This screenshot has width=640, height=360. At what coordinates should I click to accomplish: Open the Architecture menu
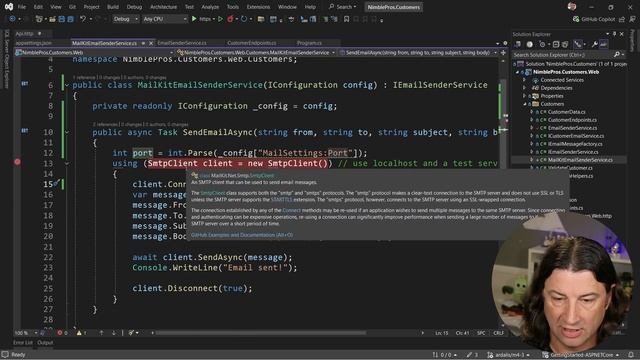163,7
